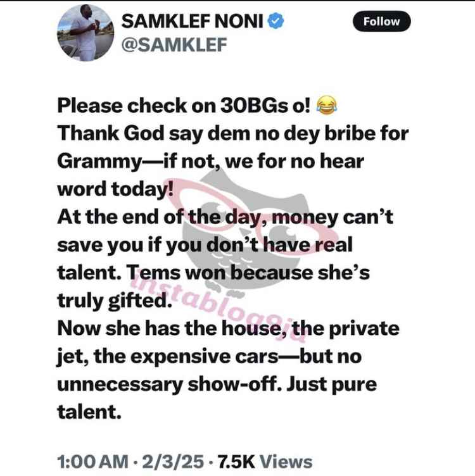The width and height of the screenshot is (475, 476).
Task: Click the 2/3/25 date
Action: [x=172, y=461]
